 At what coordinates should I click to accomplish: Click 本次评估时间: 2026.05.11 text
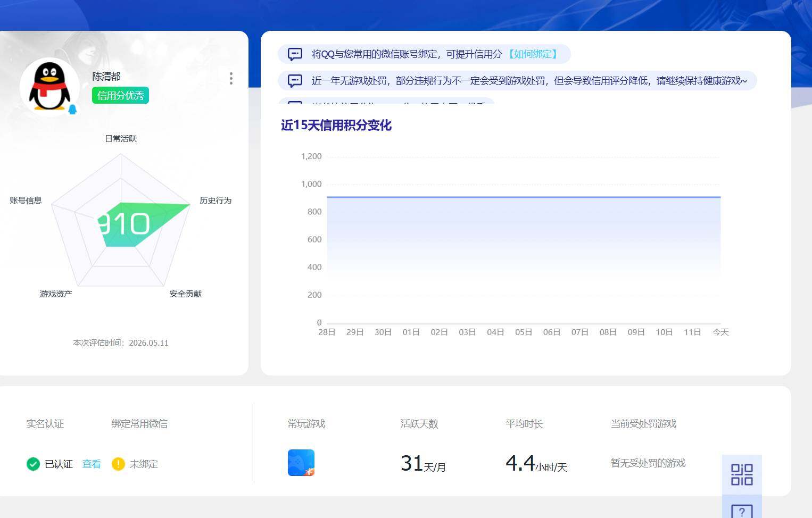[x=121, y=342]
